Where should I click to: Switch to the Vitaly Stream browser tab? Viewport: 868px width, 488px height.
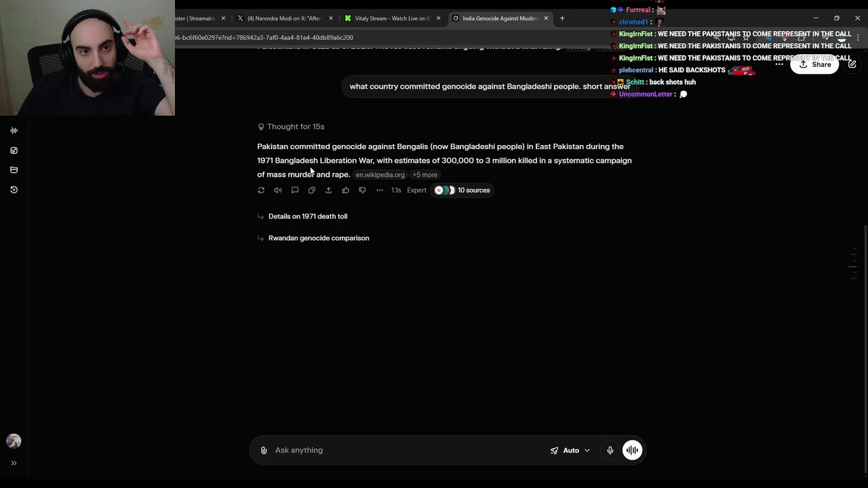388,18
